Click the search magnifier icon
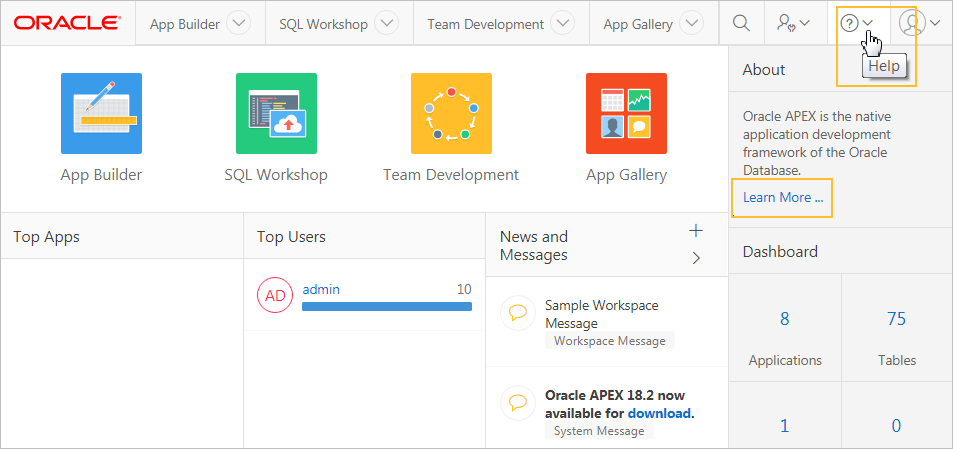953x449 pixels. 741,23
